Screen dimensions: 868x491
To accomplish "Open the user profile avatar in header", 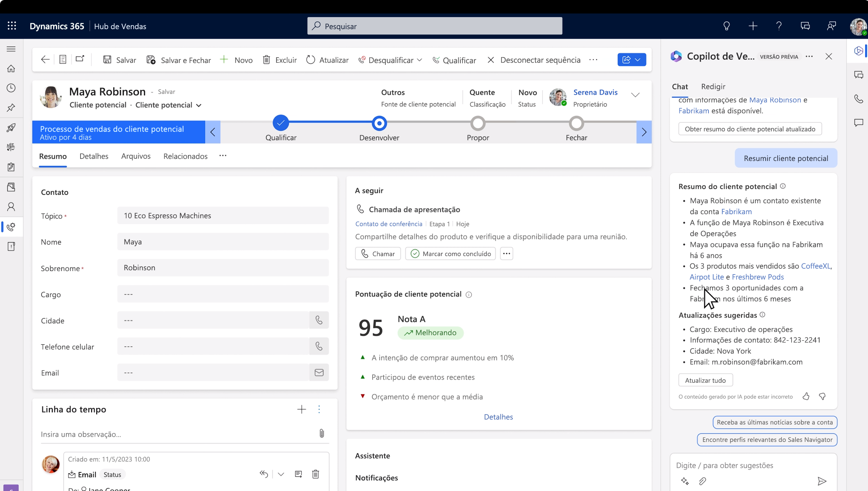I will coord(858,26).
